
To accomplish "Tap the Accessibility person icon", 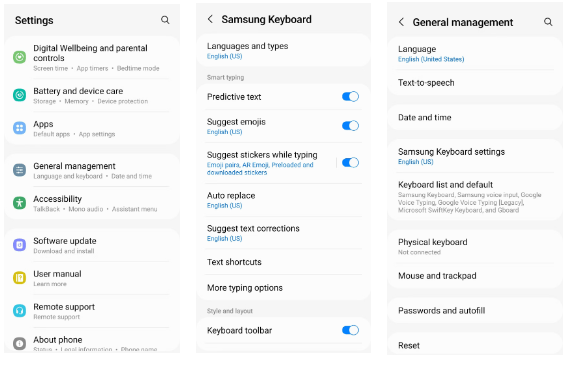I will coord(19,203).
